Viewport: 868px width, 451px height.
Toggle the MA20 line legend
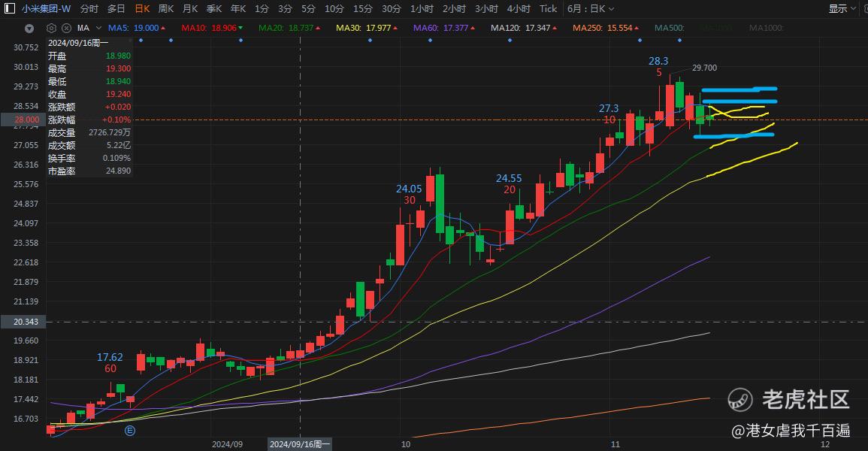(289, 28)
